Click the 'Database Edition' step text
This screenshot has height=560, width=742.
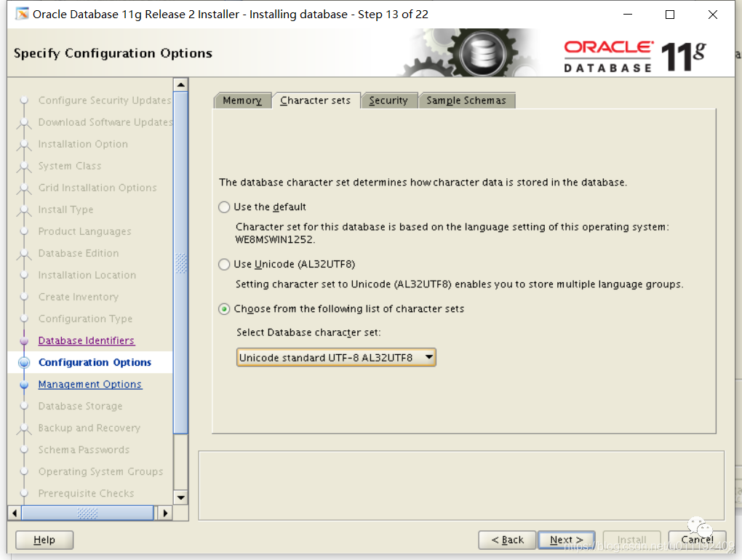point(79,253)
